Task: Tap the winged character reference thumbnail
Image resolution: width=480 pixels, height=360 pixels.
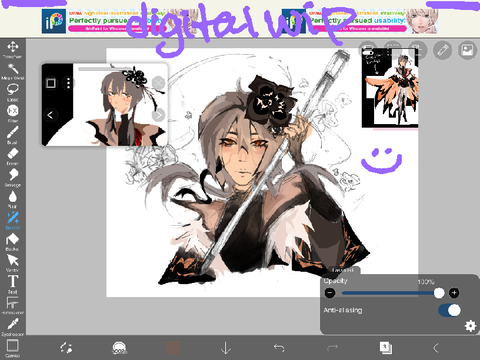Action: pyautogui.click(x=390, y=88)
